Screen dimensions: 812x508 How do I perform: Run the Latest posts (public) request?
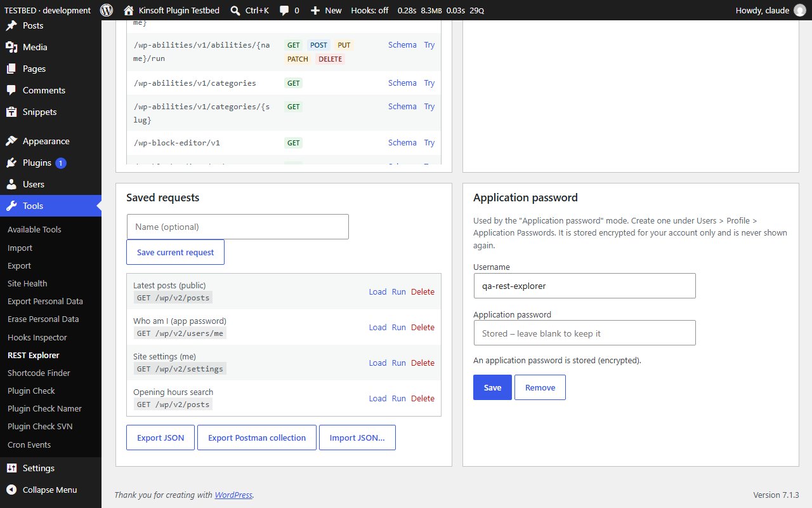point(398,291)
